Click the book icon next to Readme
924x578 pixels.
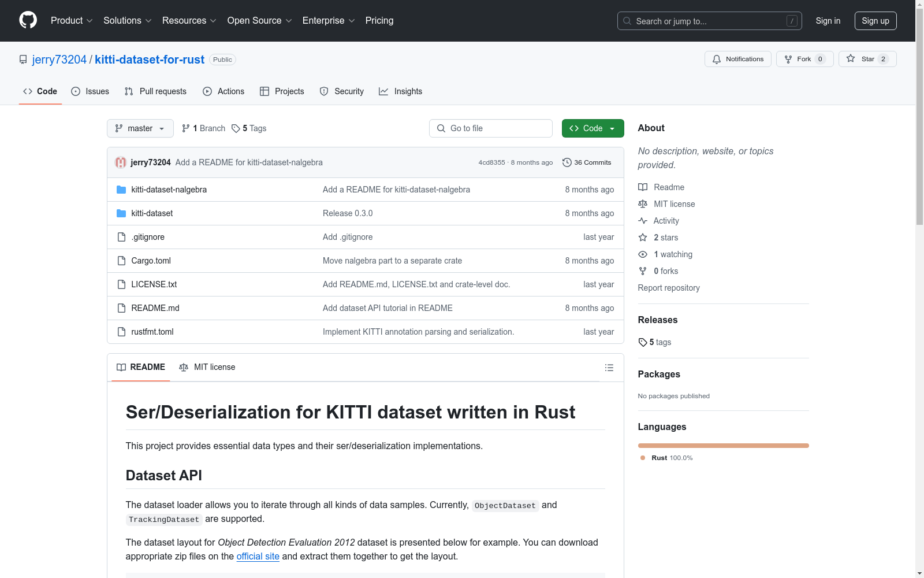(643, 187)
